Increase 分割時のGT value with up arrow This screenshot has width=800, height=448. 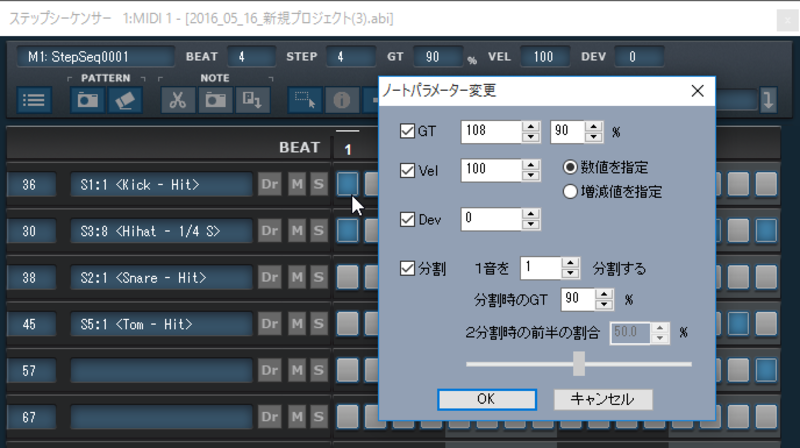[x=604, y=294]
